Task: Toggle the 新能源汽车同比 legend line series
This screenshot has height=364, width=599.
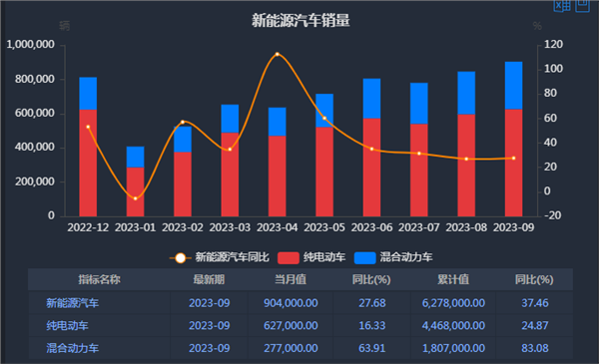Action: click(220, 257)
